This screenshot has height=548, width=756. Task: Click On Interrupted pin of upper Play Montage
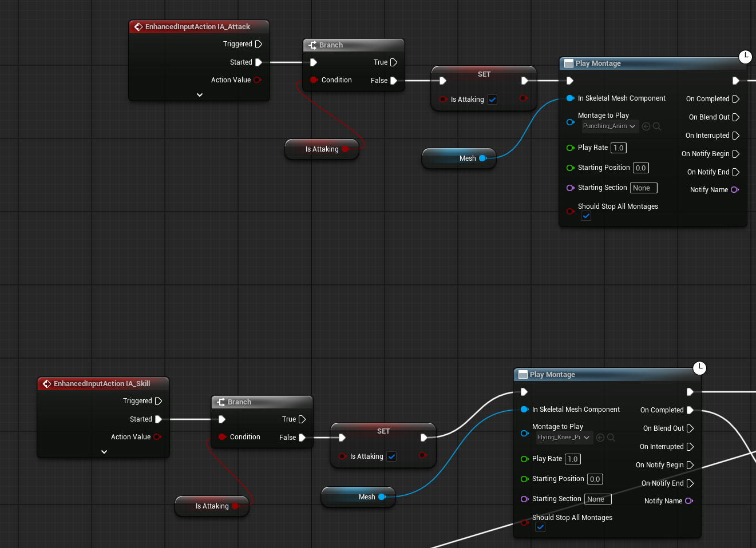click(x=736, y=136)
